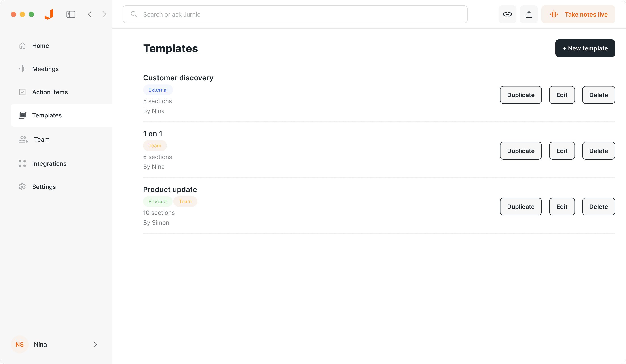Open the Home section via its house icon
626x364 pixels.
(x=22, y=45)
